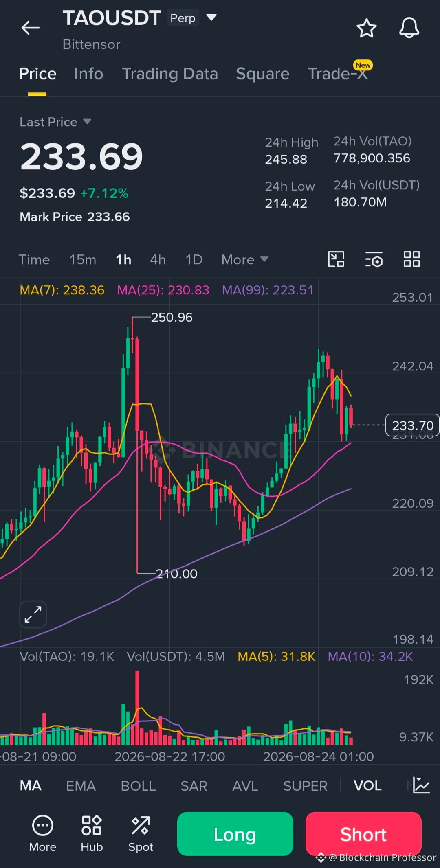Open the chart drawing tools icon
Image resolution: width=440 pixels, height=868 pixels.
coord(336,259)
